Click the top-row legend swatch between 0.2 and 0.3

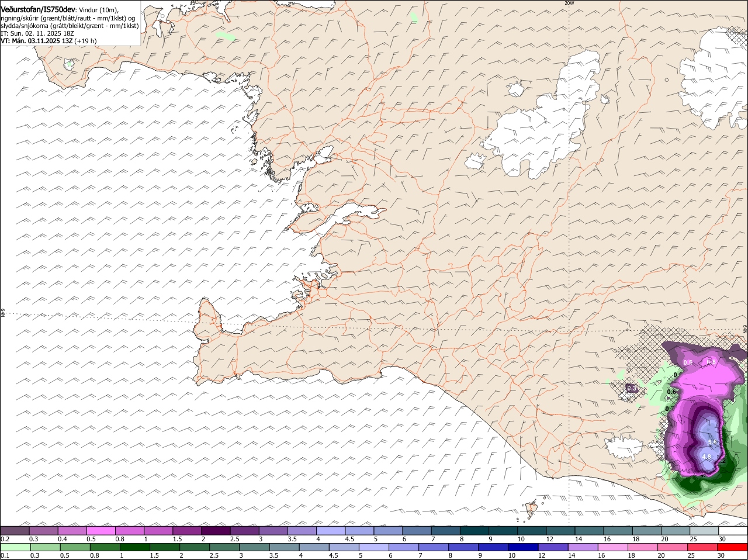pos(15,530)
